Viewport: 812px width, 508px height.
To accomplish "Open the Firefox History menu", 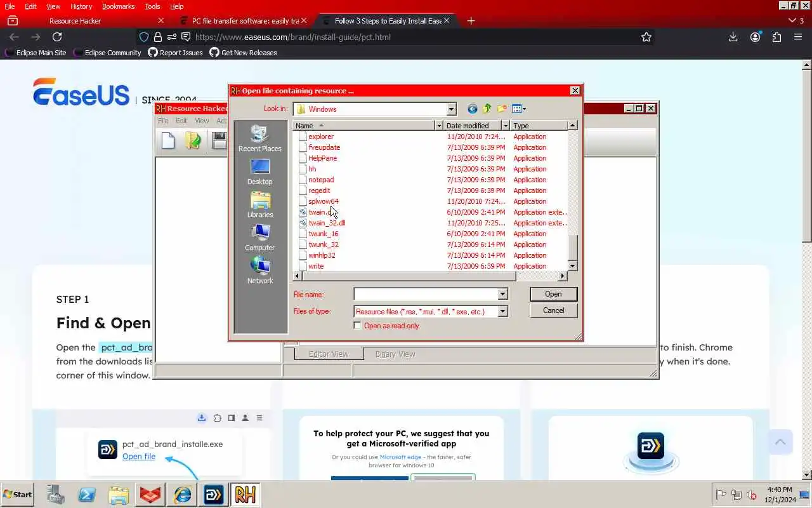I will click(81, 6).
